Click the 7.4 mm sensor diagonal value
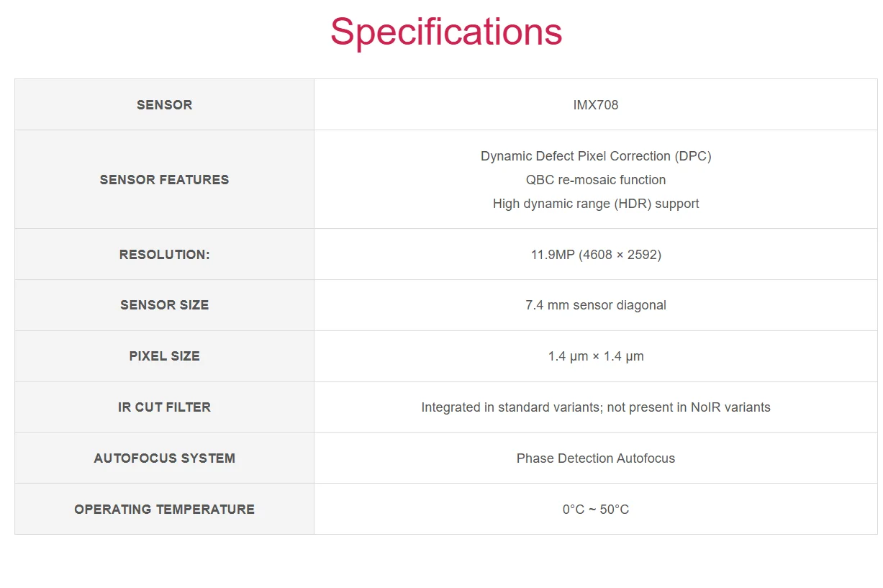This screenshot has width=883, height=588. pos(596,305)
